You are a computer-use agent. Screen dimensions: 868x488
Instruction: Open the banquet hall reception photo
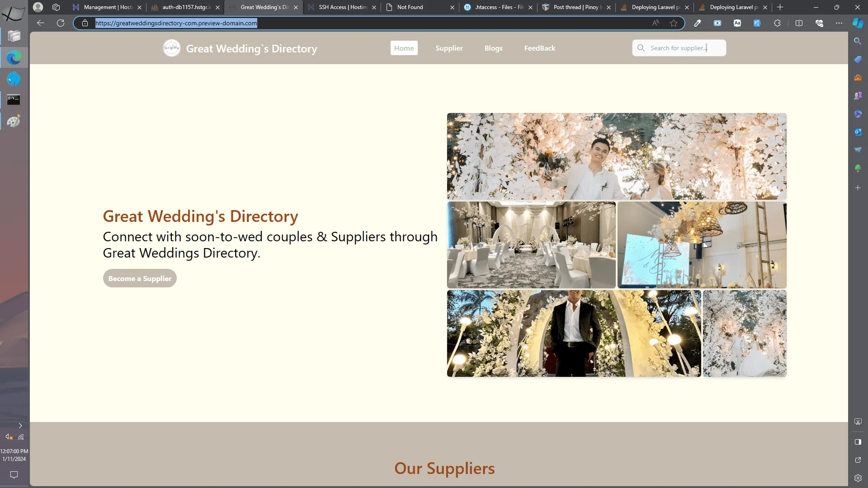click(x=531, y=245)
